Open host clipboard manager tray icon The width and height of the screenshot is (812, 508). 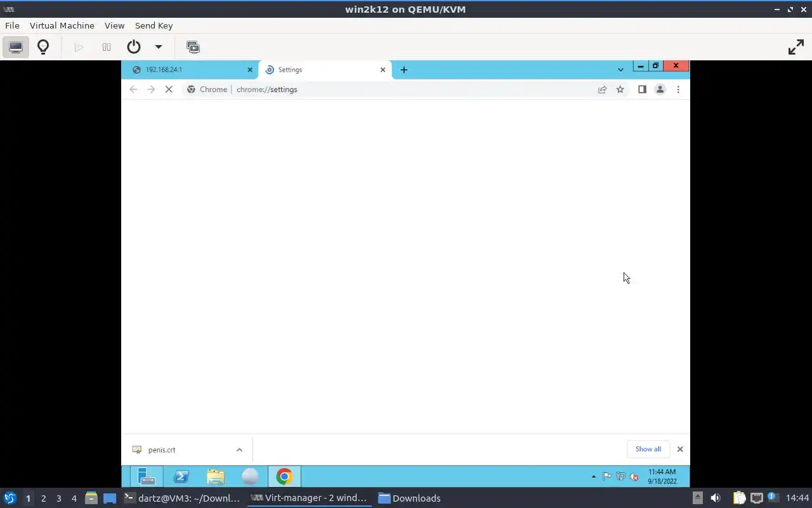tap(739, 498)
